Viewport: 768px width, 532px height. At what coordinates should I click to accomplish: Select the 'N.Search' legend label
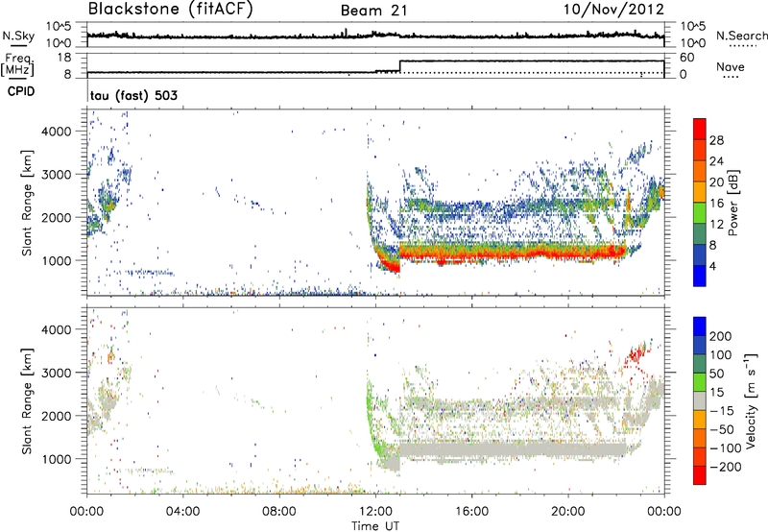point(742,36)
